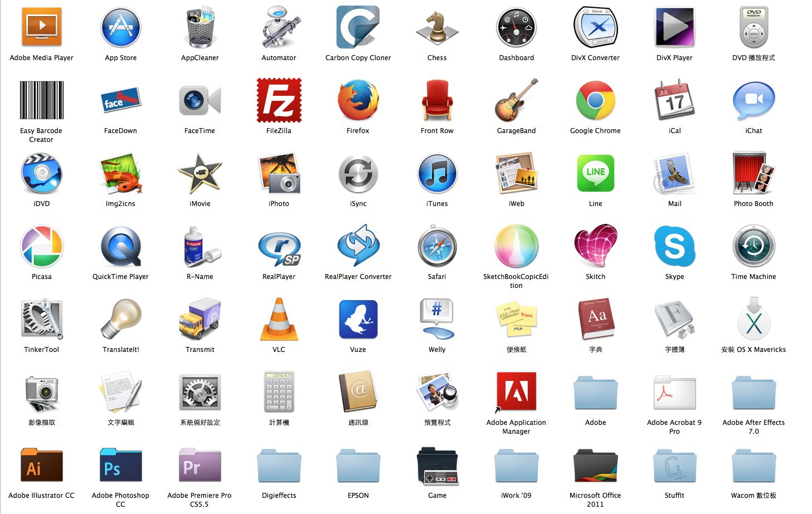812x514 pixels.
Task: Select the Firefox icon
Action: (x=358, y=100)
